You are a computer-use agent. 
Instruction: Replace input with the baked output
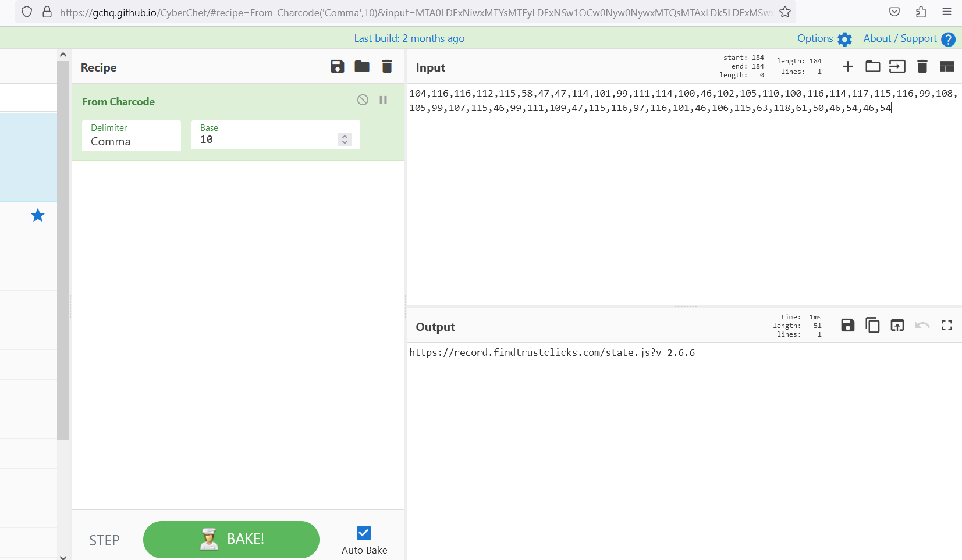[897, 325]
